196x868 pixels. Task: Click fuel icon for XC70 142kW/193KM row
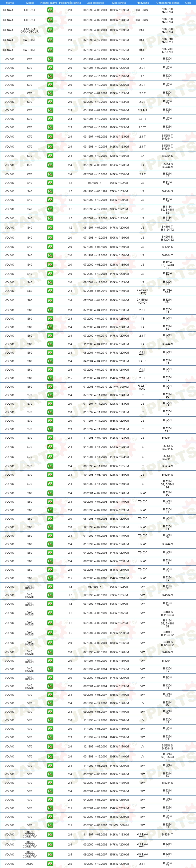50,835
